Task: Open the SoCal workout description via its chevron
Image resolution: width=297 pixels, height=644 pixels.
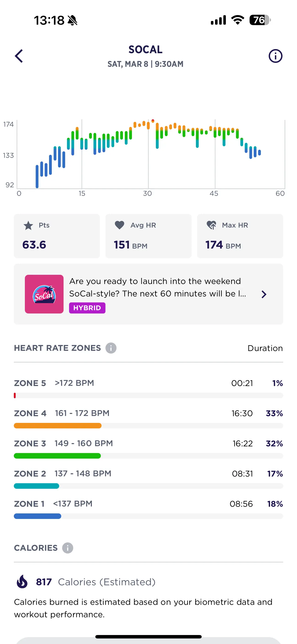Action: [x=264, y=294]
